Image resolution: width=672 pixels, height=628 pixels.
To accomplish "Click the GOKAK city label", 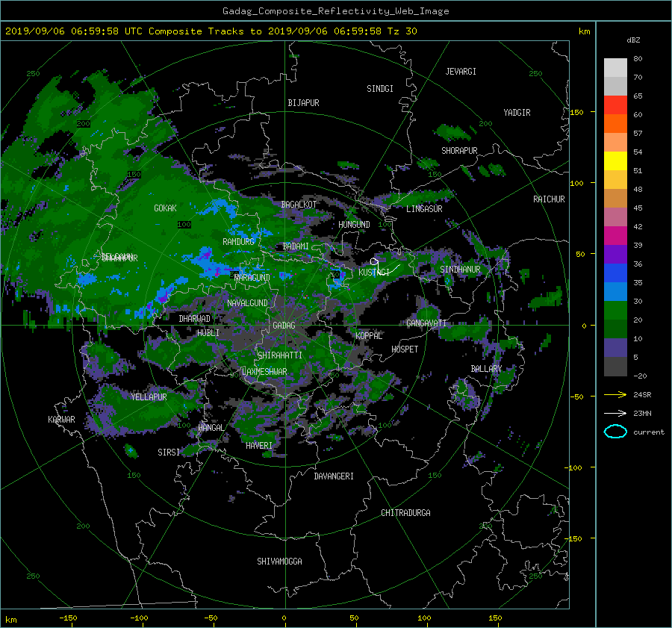I will (165, 208).
